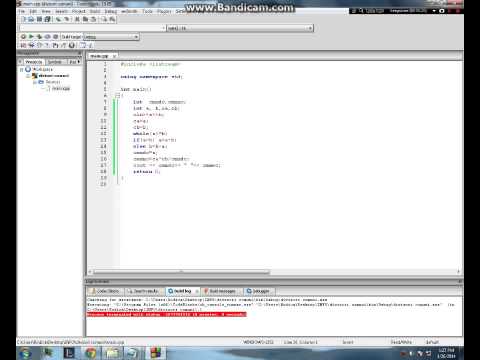The width and height of the screenshot is (480, 360).
Task: Collapse the Sources folder node
Action: point(34,82)
